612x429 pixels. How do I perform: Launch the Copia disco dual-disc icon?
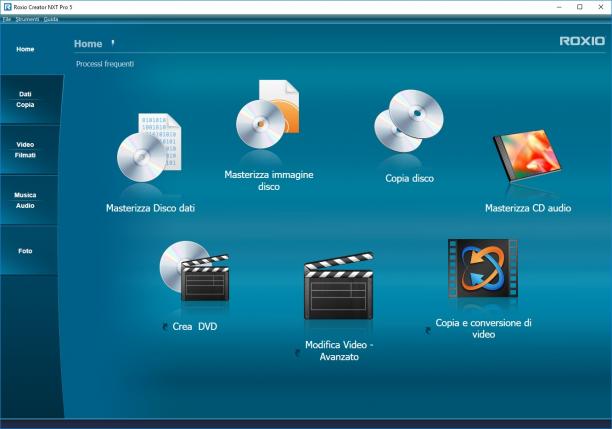click(x=409, y=121)
